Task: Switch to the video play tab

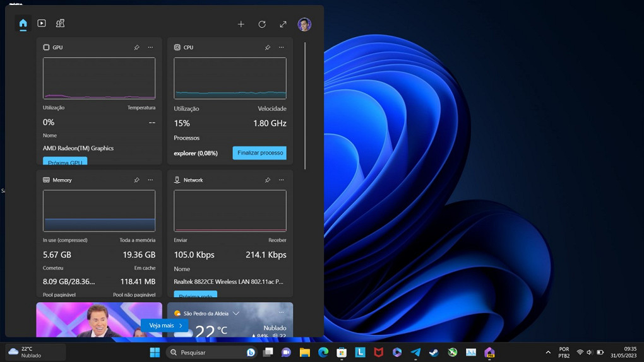Action: click(42, 23)
